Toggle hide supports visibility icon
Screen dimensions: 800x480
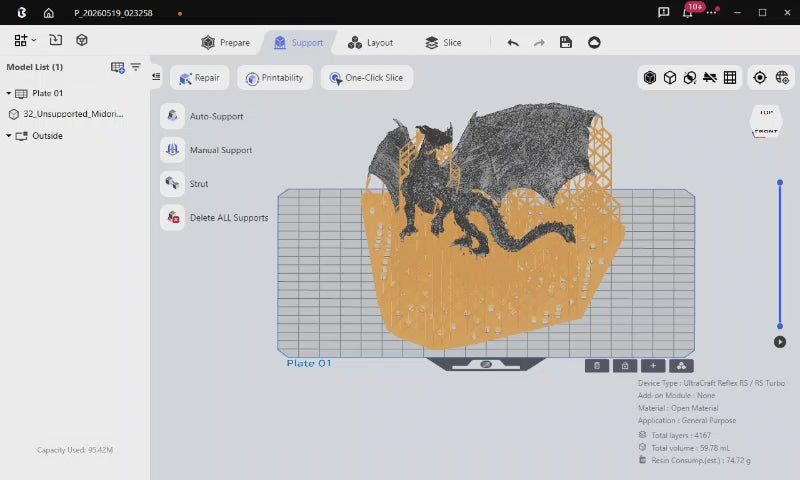point(710,78)
